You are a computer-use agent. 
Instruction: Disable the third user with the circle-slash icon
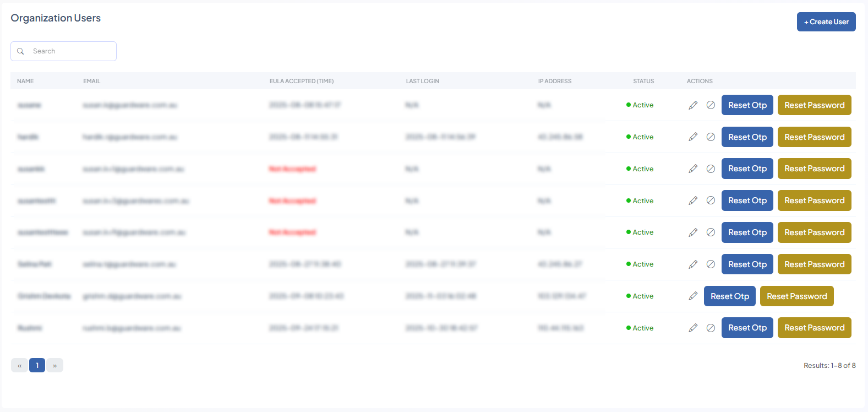(711, 169)
